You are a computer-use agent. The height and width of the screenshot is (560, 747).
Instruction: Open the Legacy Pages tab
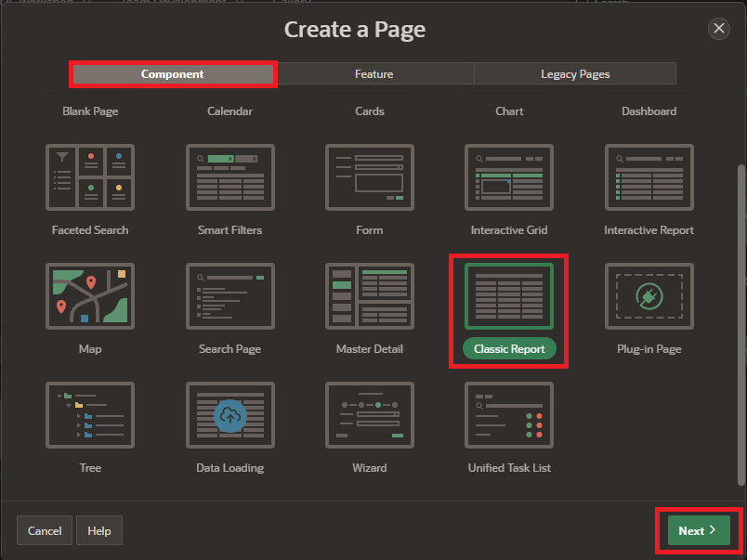(x=575, y=74)
